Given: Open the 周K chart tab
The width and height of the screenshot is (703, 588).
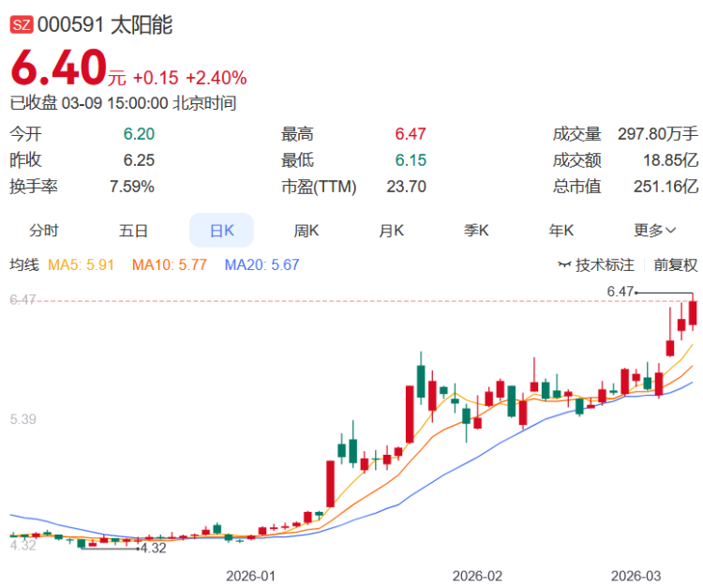Looking at the screenshot, I should tap(307, 231).
